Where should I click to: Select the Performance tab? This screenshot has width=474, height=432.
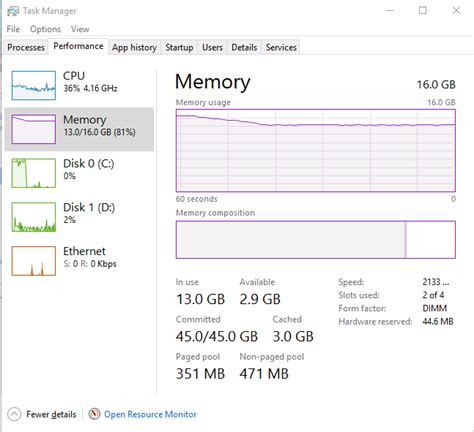click(x=78, y=46)
